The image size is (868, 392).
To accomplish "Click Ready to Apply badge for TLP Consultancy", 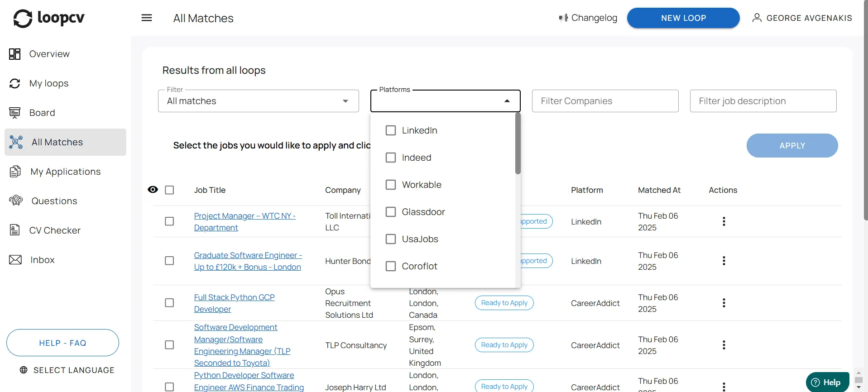I will [504, 345].
